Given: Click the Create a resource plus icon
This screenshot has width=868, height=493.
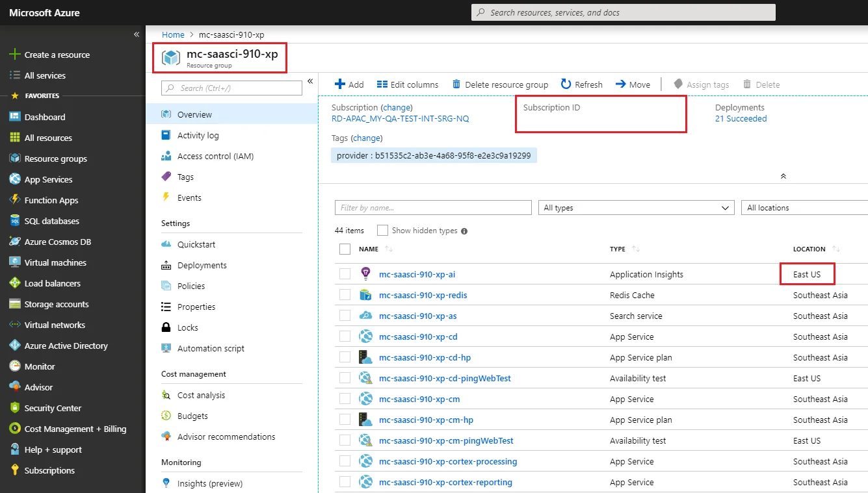Looking at the screenshot, I should pos(15,55).
